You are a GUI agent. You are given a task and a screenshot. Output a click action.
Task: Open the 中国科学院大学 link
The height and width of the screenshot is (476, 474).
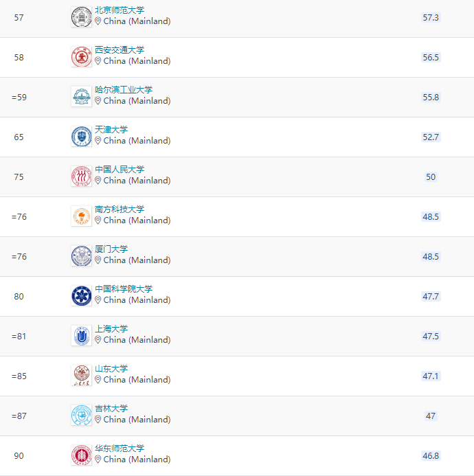124,288
